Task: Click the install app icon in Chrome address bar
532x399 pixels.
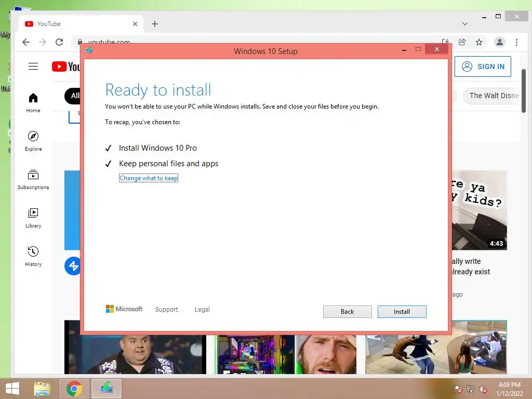Action: coord(445,42)
